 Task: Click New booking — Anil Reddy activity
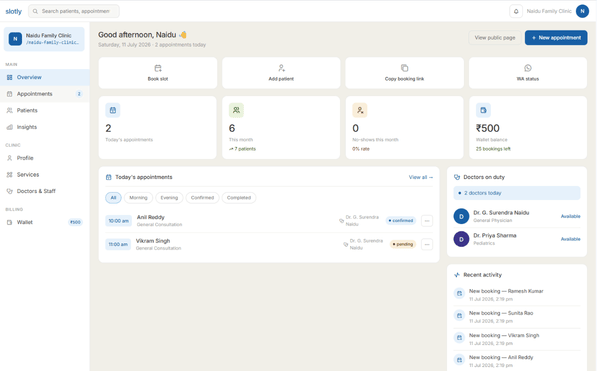tap(517, 361)
